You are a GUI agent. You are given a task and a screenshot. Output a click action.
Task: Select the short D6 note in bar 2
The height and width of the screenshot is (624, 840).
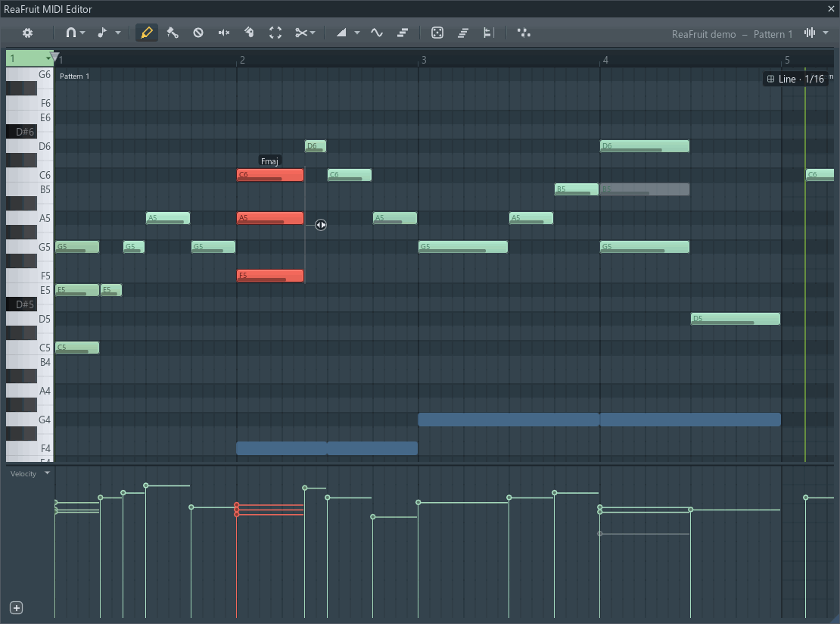coord(316,146)
